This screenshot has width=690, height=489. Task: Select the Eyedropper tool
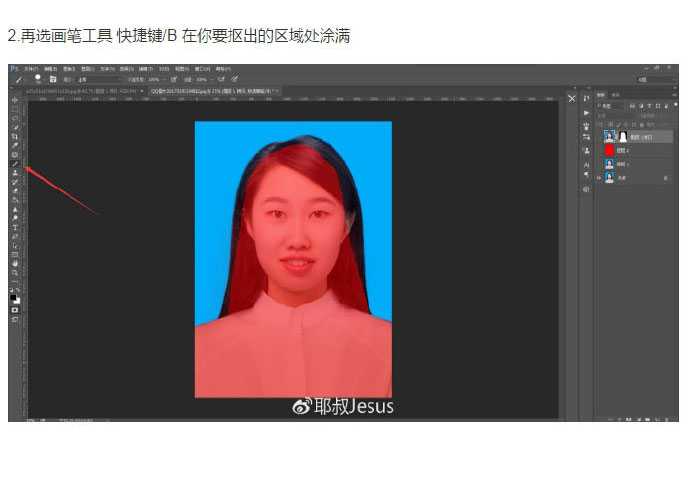coord(15,145)
